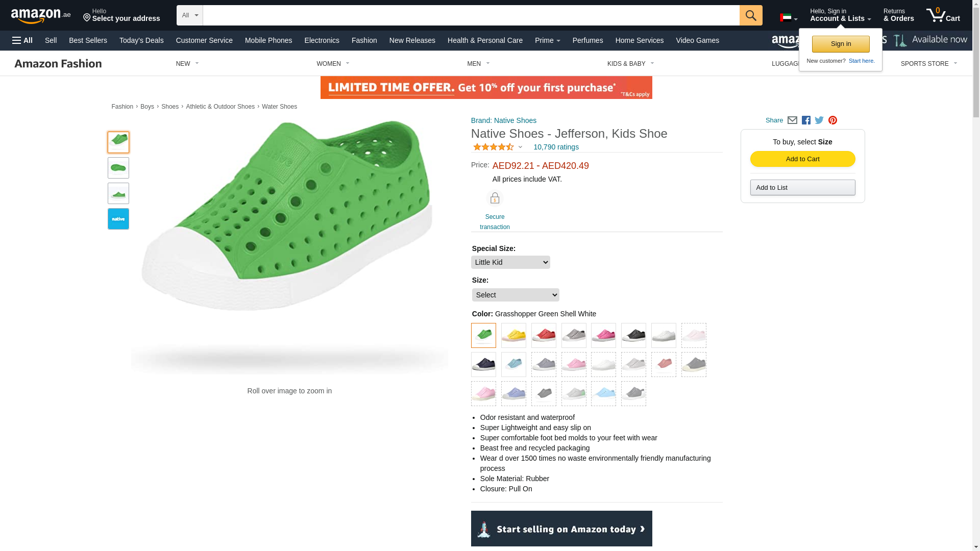Click into the search text field

(471, 15)
